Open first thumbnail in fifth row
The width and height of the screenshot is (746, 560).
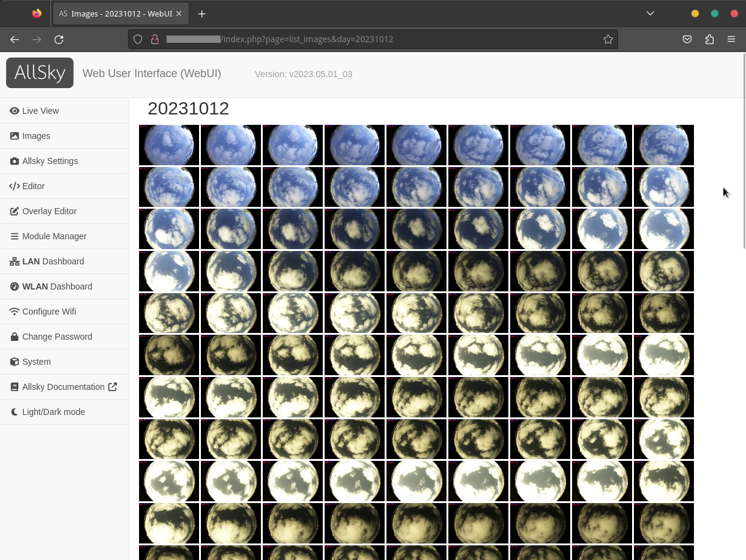pyautogui.click(x=169, y=313)
